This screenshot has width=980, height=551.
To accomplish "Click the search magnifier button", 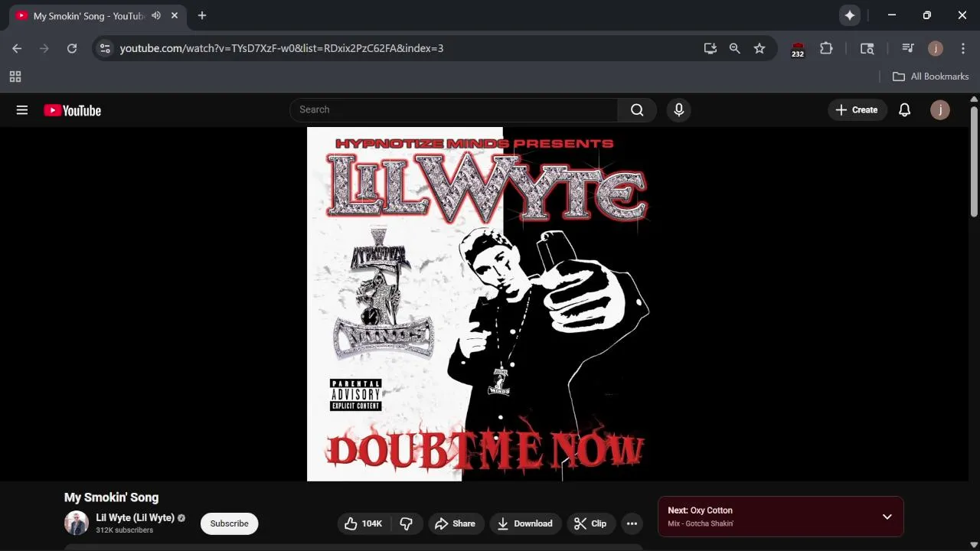I will point(637,110).
